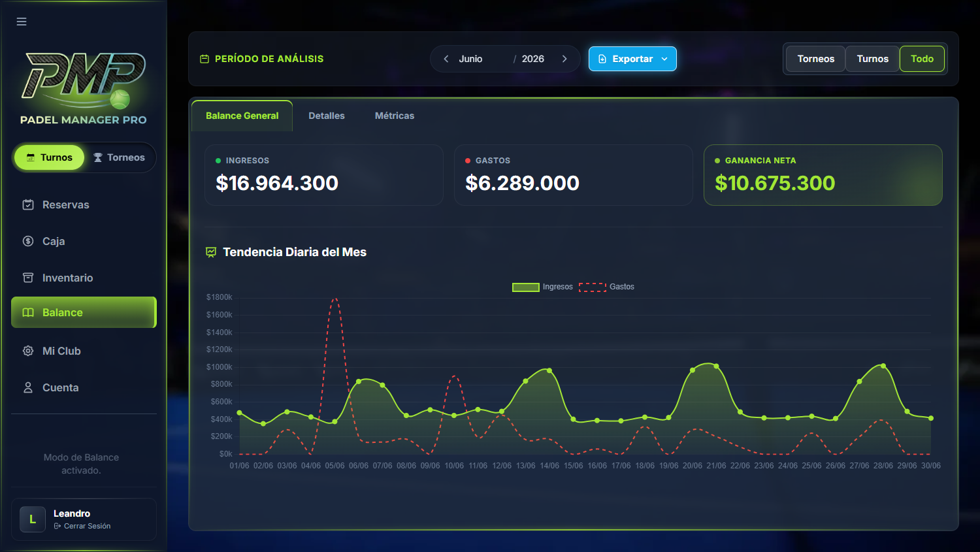980x552 pixels.
Task: Click the Leandro username
Action: 72,513
